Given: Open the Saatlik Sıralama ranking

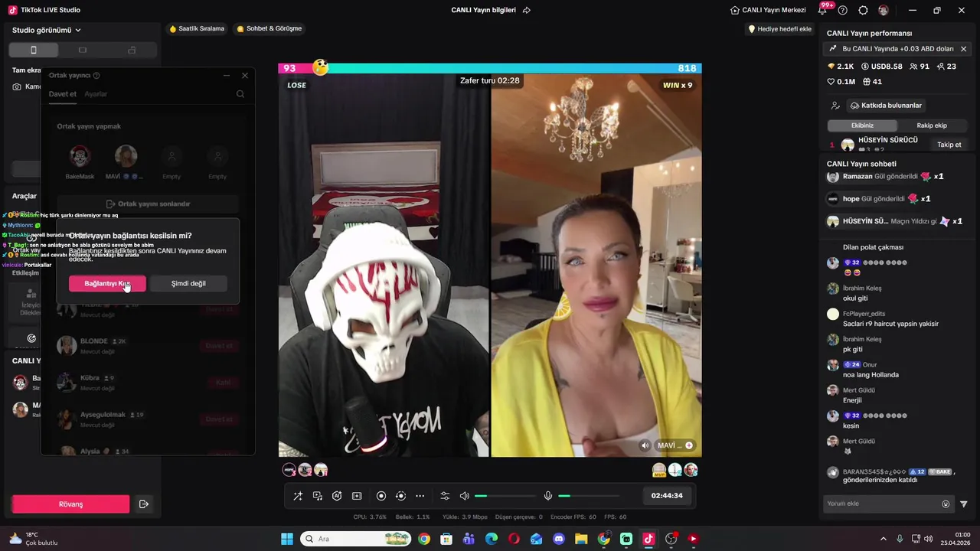Looking at the screenshot, I should click(197, 29).
